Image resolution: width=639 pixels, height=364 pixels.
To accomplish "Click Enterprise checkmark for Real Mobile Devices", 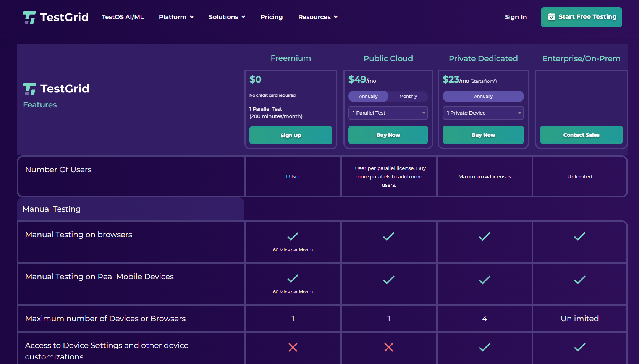I will [580, 280].
